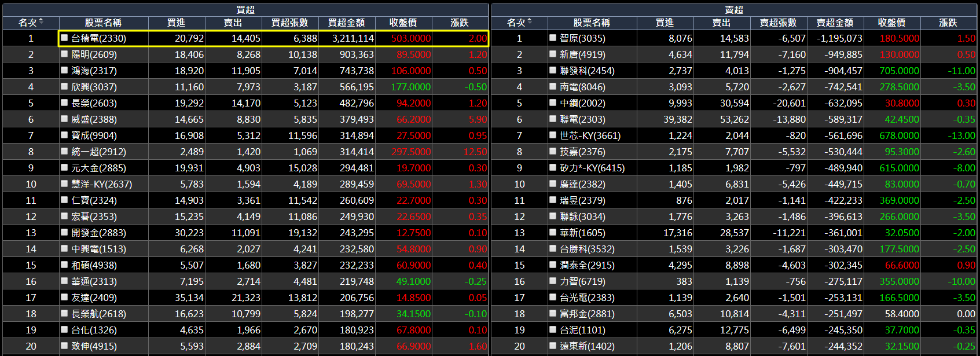Open stock 華通(2313)
This screenshot has height=356, width=980.
tap(94, 281)
